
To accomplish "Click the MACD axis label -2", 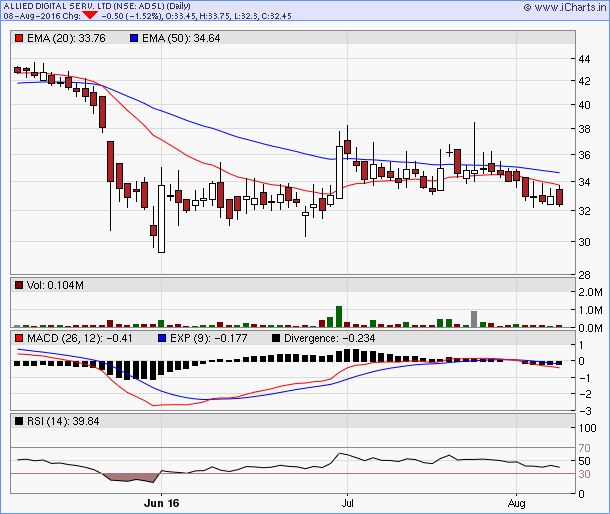I will point(584,394).
